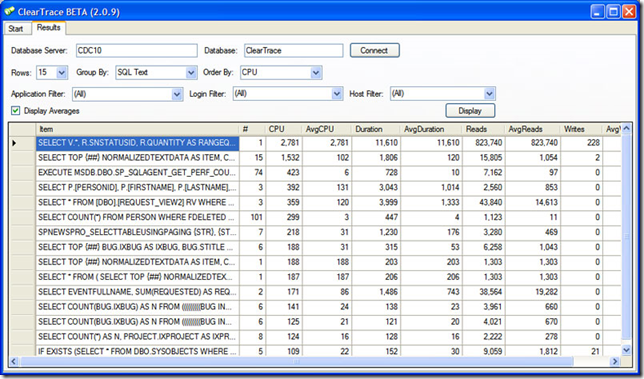Click horizontal scrollbar left arrow
The width and height of the screenshot is (644, 379).
tap(14, 361)
